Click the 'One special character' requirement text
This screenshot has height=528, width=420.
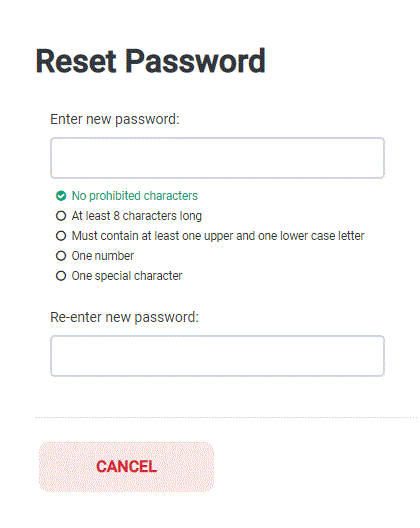click(x=127, y=276)
